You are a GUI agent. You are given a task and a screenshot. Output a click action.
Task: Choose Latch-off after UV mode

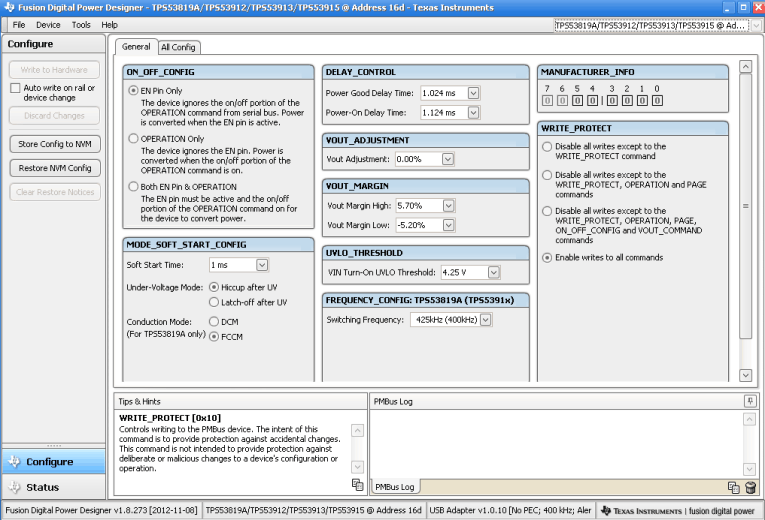click(x=213, y=302)
